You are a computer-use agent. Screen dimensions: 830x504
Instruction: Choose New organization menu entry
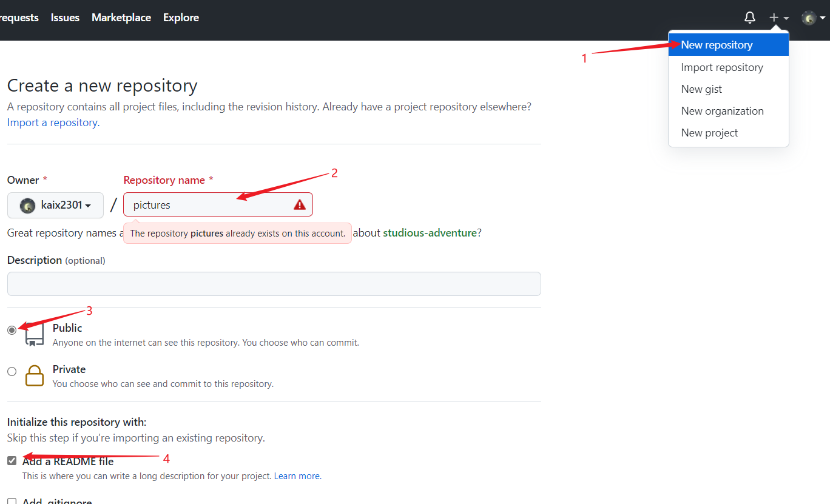728,111
